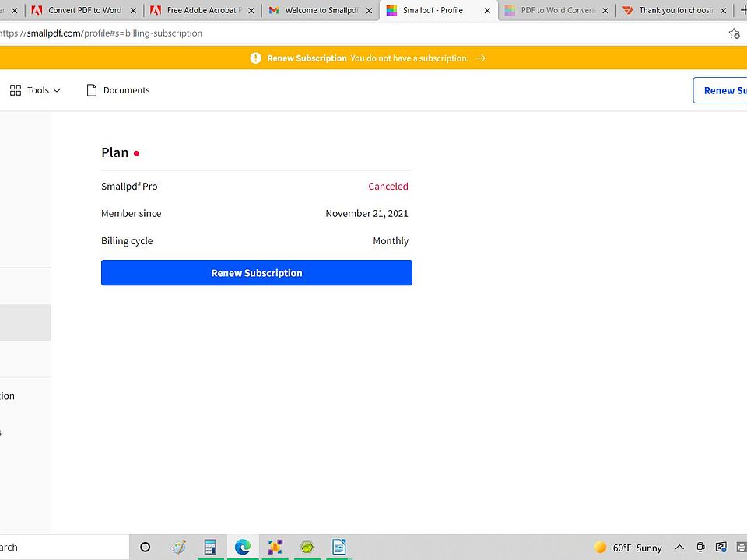Click the Canceled status text
Screen dimensions: 747x560
388,186
